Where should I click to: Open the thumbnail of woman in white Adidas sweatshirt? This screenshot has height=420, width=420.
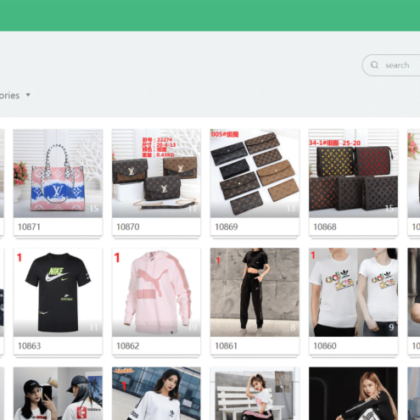(156, 394)
